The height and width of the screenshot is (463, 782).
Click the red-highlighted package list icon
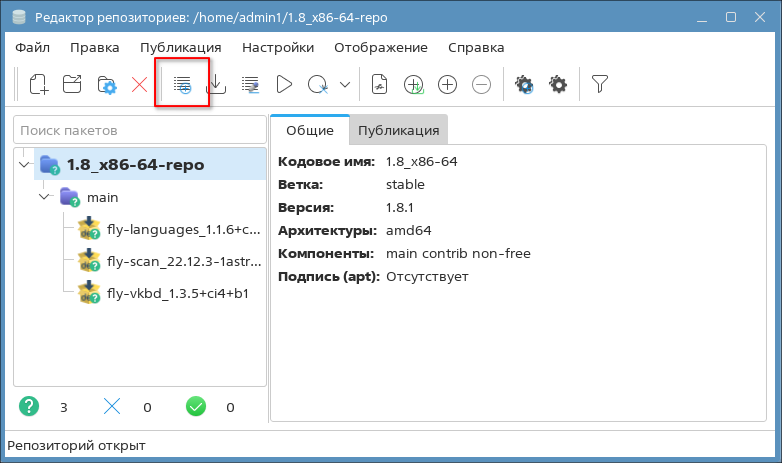(x=182, y=85)
